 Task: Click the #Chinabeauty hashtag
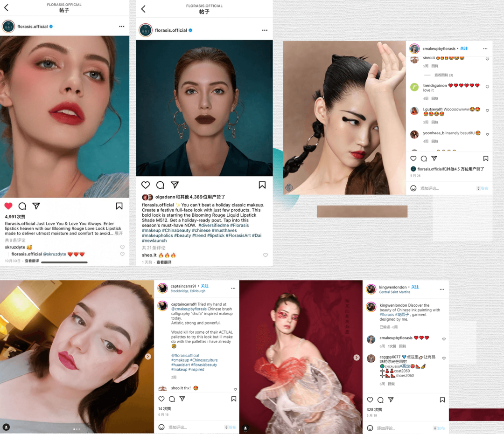[x=176, y=230]
